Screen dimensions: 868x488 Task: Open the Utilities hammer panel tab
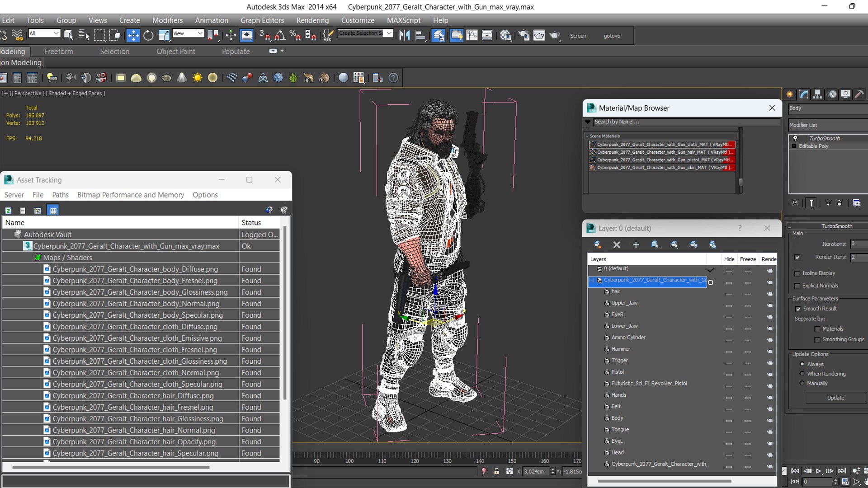pos(859,94)
